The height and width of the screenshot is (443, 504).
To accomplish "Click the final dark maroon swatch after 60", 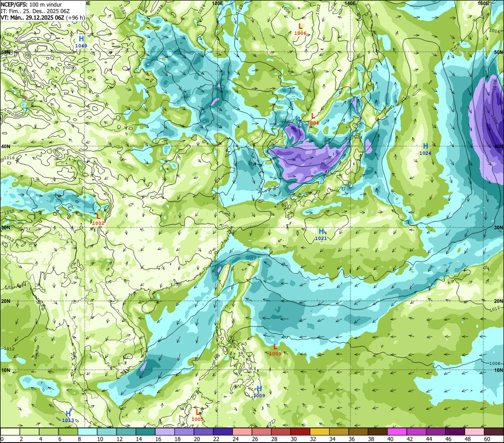I will 493,431.
